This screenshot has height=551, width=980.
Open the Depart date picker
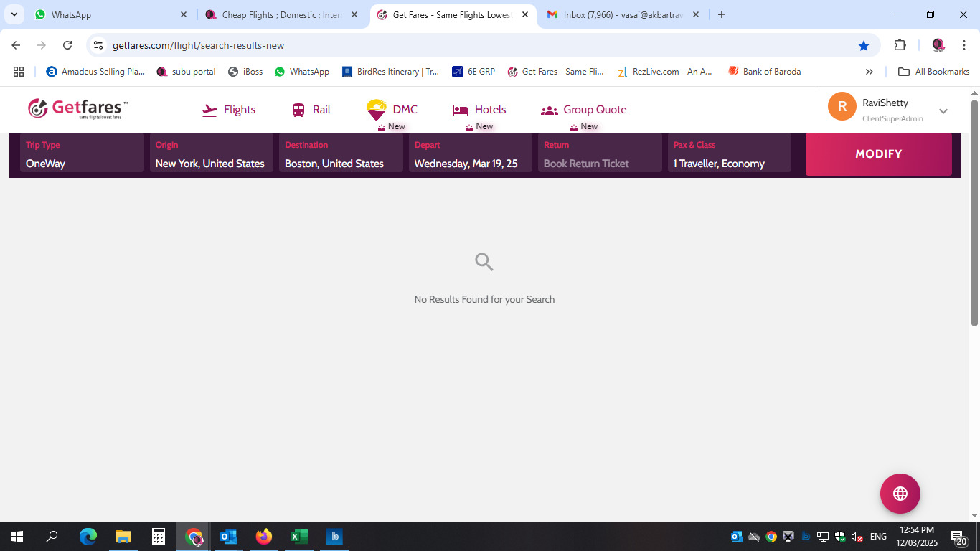click(x=470, y=154)
